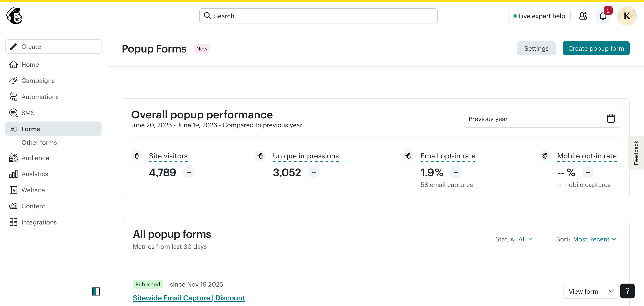Click the SMS chat bubble icon
Viewport: 644px width, 306px height.
(13, 113)
